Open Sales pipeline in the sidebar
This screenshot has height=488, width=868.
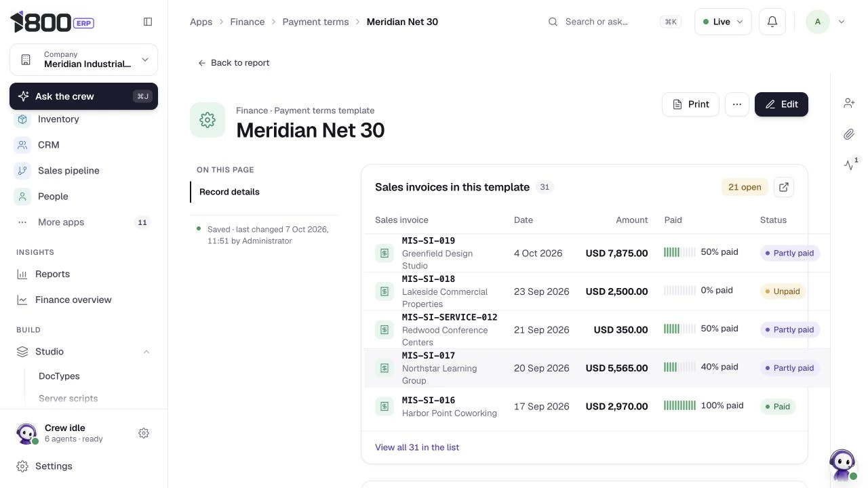click(x=83, y=171)
